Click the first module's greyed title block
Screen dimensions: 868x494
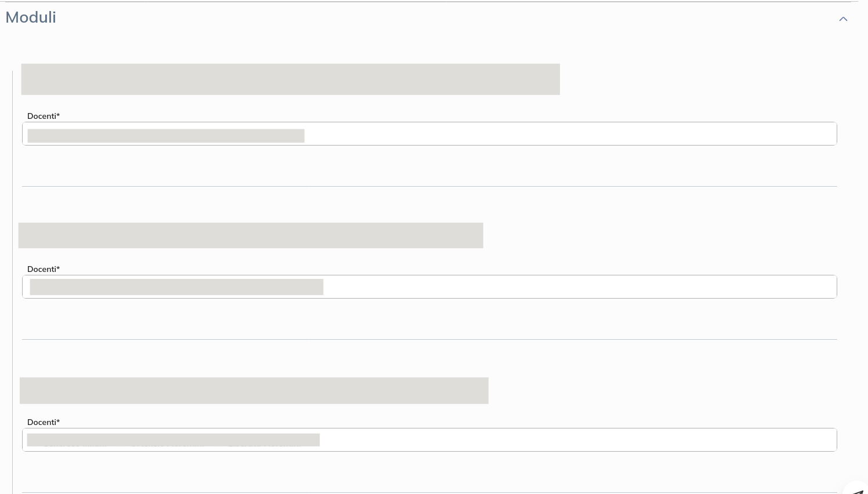pyautogui.click(x=290, y=79)
